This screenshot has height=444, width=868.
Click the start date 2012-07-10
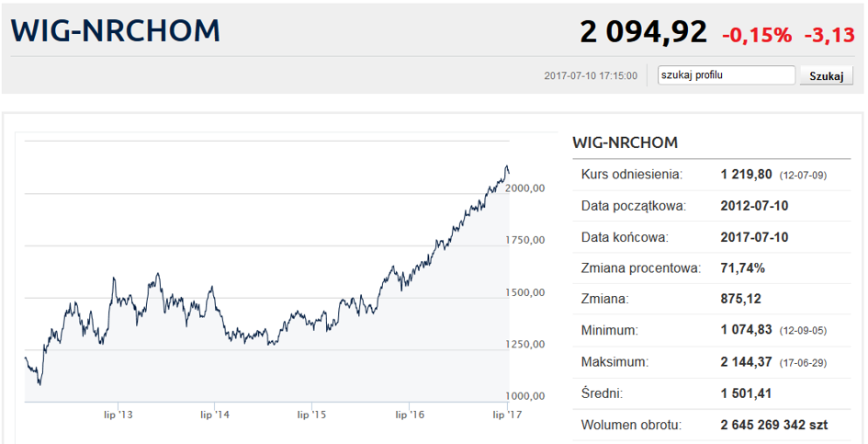coord(754,206)
